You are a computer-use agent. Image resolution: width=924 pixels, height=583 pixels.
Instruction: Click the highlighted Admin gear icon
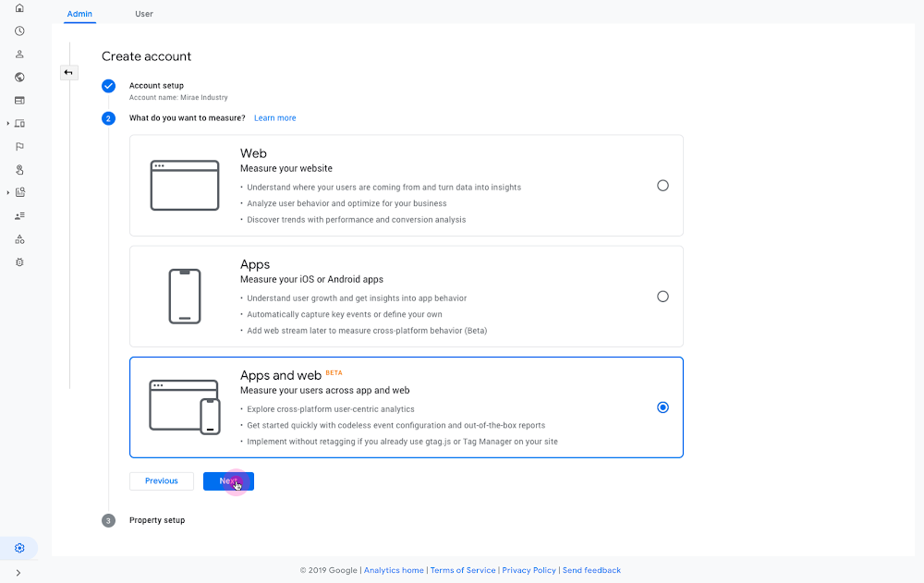tap(18, 547)
